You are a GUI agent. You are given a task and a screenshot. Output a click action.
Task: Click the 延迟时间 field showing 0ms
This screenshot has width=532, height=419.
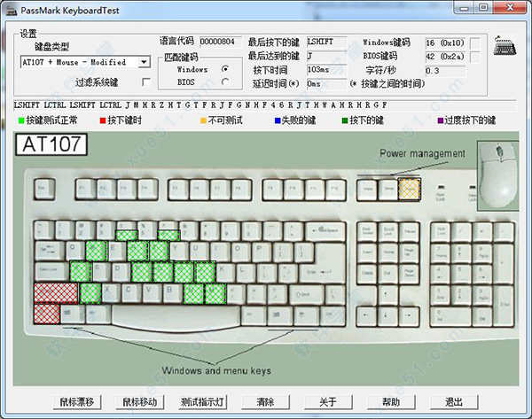pyautogui.click(x=326, y=83)
